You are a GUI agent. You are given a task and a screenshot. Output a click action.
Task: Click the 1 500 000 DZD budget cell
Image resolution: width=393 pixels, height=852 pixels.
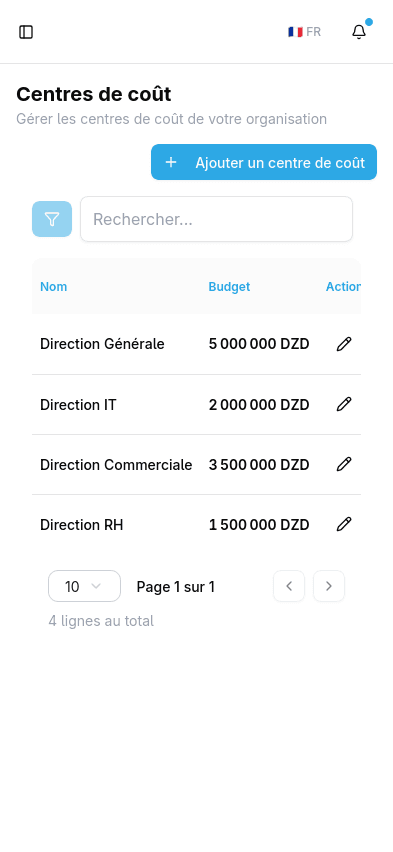click(x=259, y=525)
